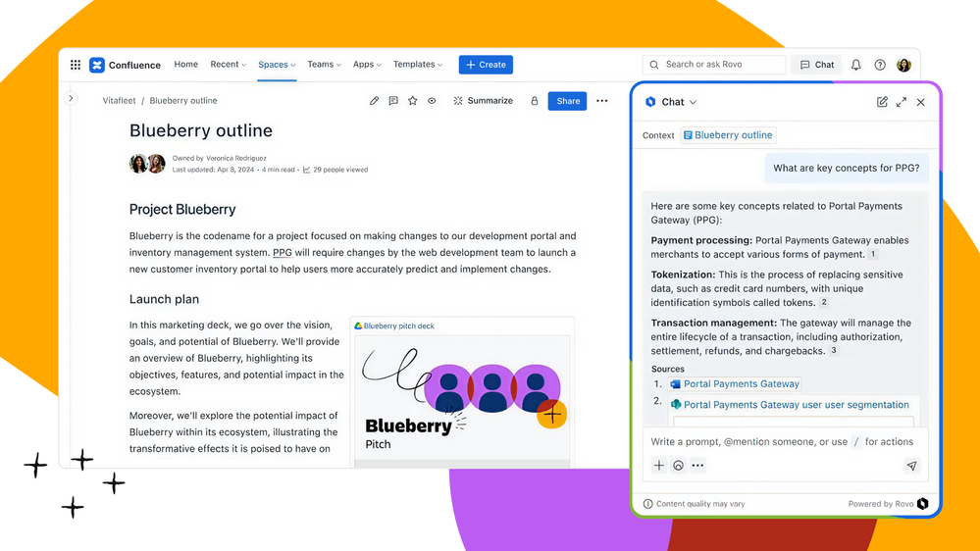The height and width of the screenshot is (551, 980).
Task: Click the Content quality info icon
Action: 648,504
